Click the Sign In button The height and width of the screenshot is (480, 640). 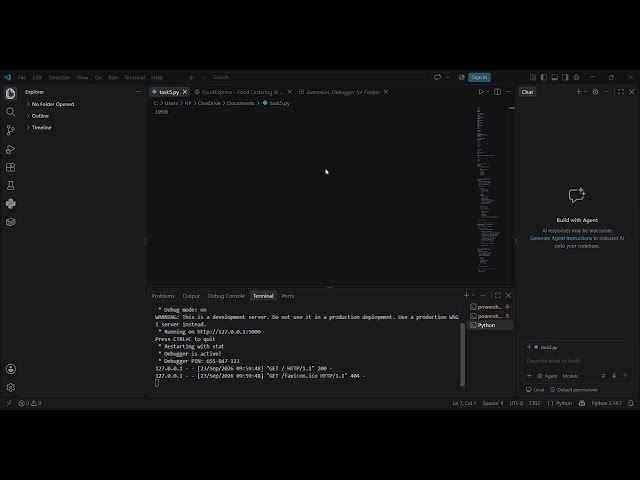pyautogui.click(x=479, y=77)
